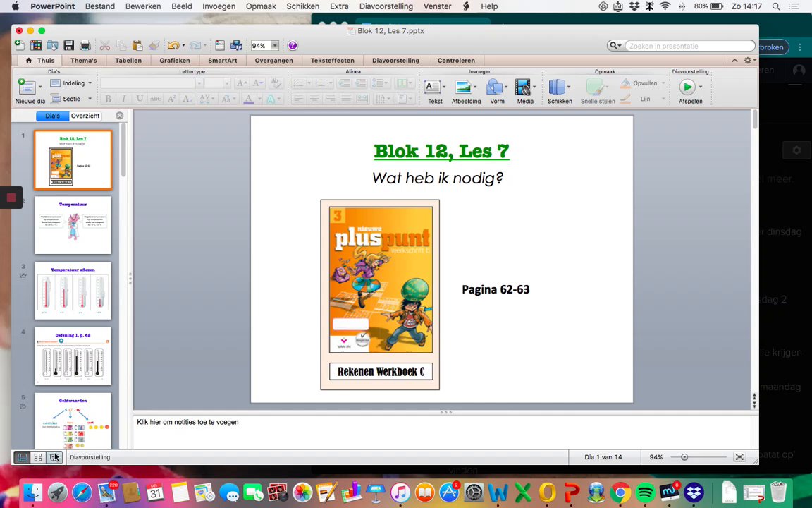Open the template gallery icon
The height and width of the screenshot is (508, 812).
click(x=36, y=45)
